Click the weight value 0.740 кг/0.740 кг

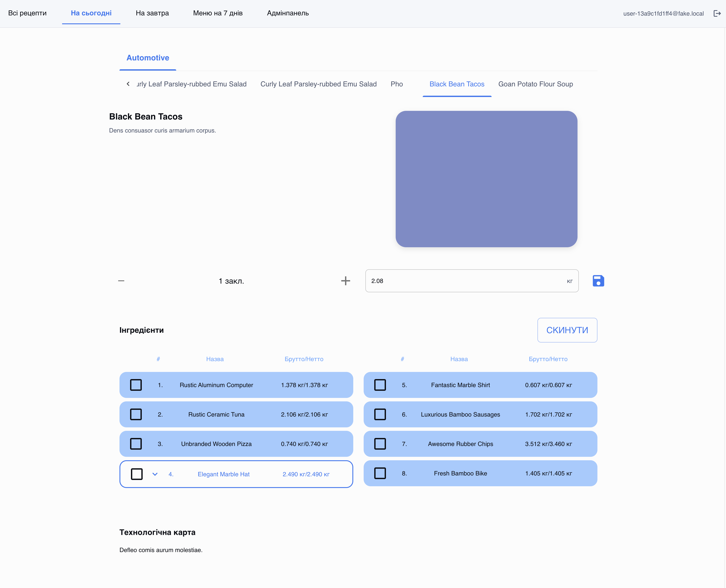click(304, 444)
